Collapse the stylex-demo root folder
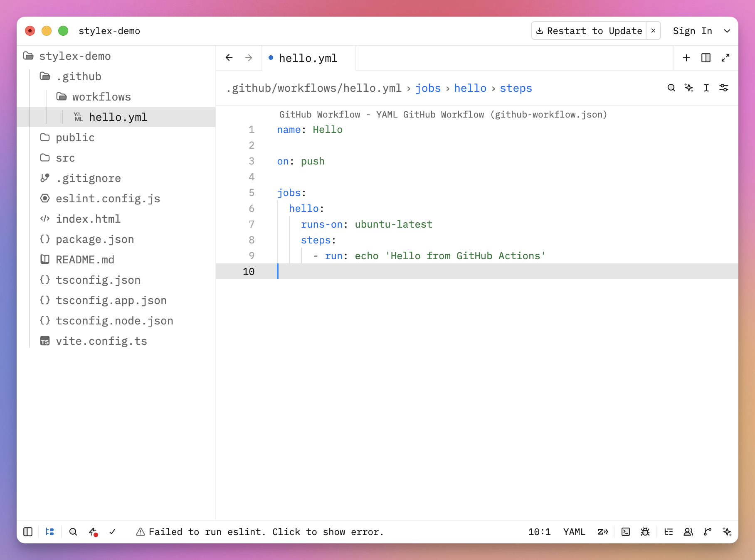The width and height of the screenshot is (755, 560). (116, 56)
